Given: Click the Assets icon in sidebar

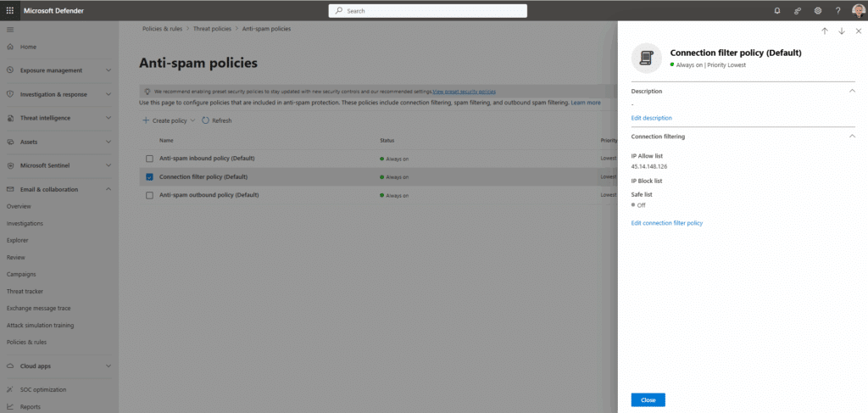Looking at the screenshot, I should pyautogui.click(x=10, y=142).
